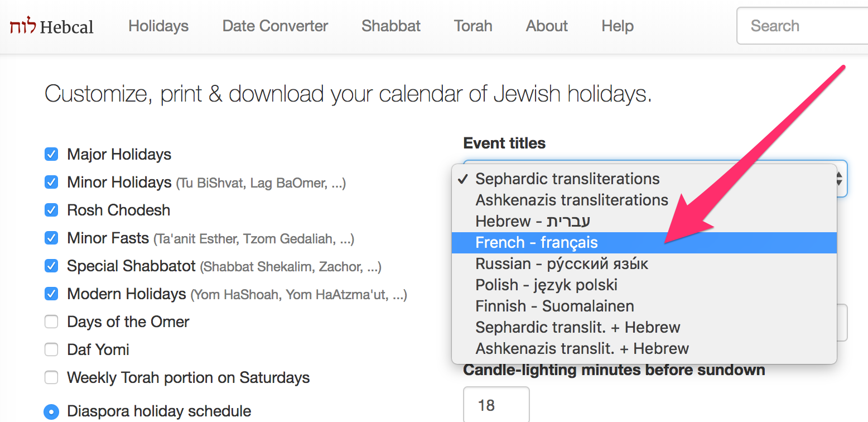Uncheck Rosh Chodesh
This screenshot has height=422, width=868.
51,210
